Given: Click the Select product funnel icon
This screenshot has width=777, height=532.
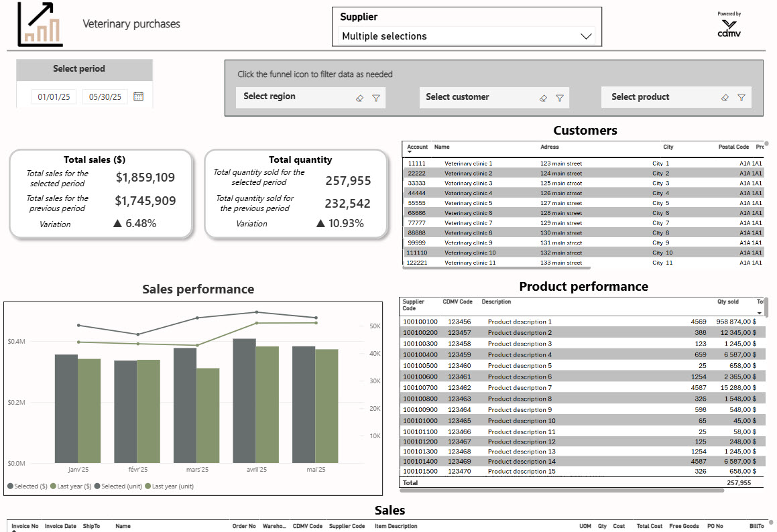Looking at the screenshot, I should [741, 97].
